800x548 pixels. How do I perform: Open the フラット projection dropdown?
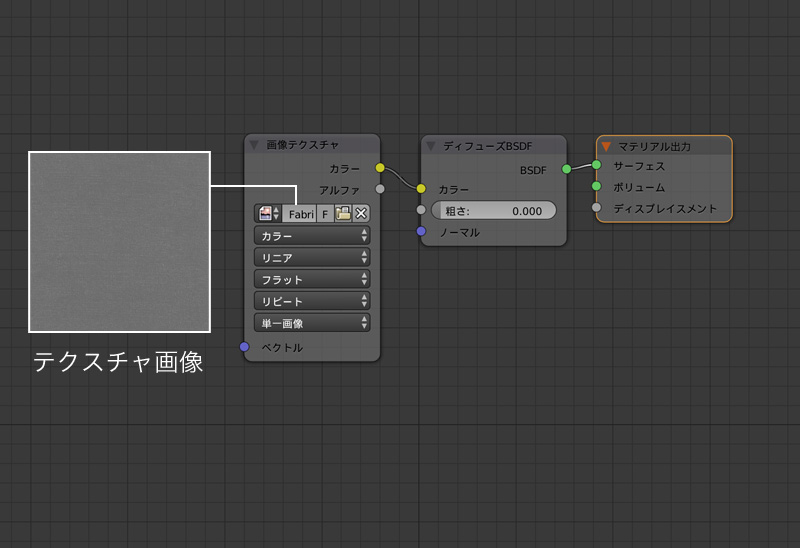click(x=312, y=280)
